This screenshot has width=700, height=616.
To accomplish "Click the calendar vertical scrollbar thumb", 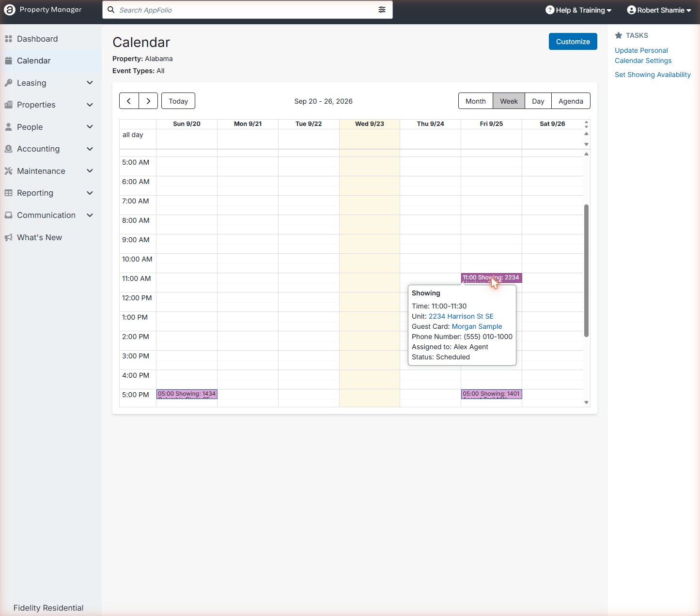I will click(586, 271).
